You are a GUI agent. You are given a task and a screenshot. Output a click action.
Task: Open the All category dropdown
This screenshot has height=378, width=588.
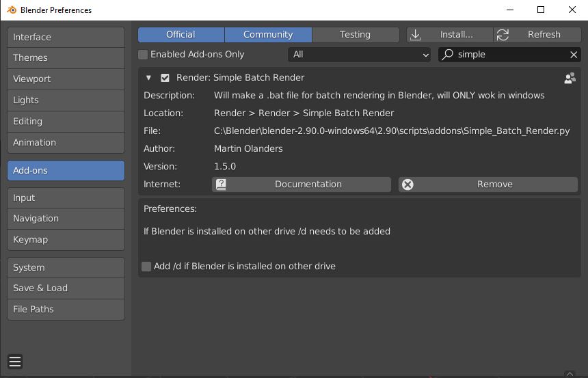coord(359,55)
